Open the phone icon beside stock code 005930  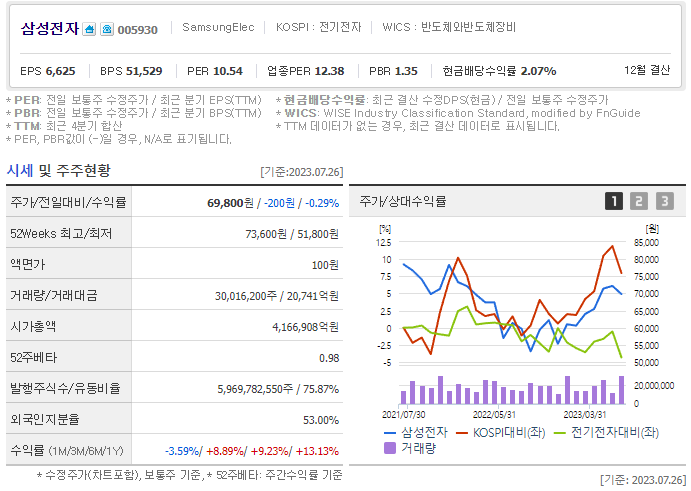[107, 30]
